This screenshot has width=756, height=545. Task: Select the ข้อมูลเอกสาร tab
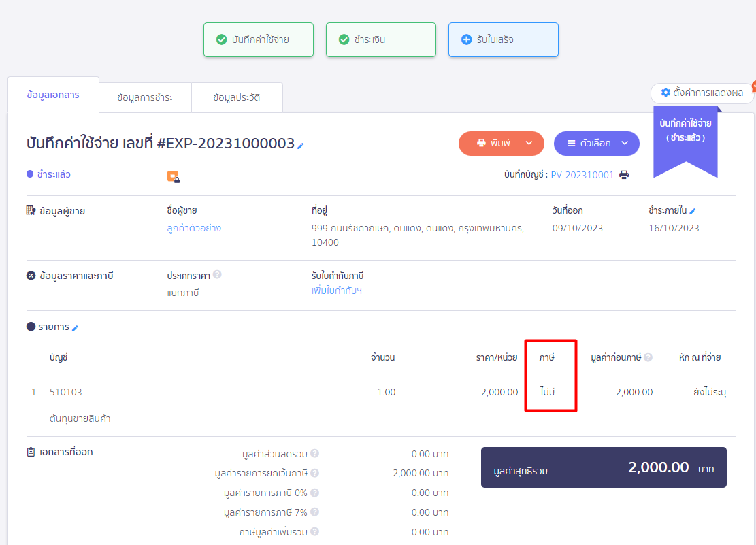(53, 95)
